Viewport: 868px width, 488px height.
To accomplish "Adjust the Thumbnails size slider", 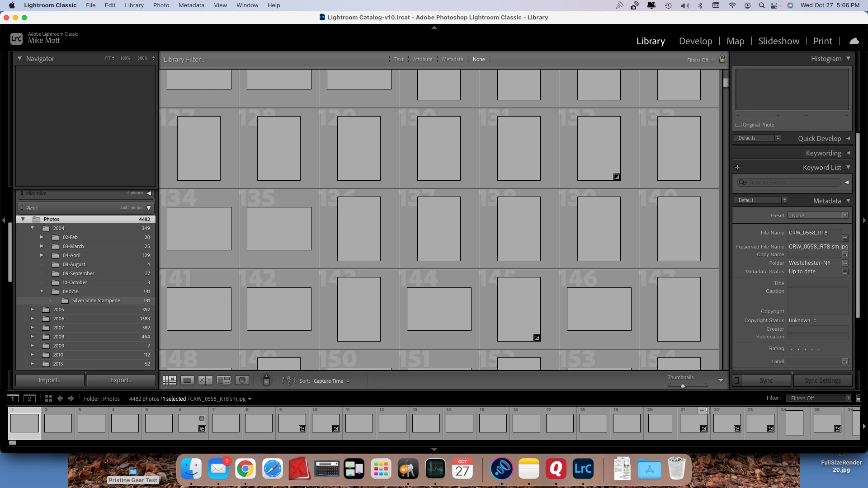I will pyautogui.click(x=683, y=386).
